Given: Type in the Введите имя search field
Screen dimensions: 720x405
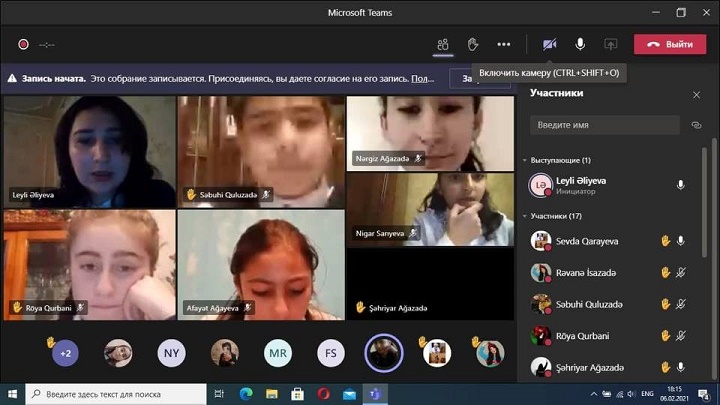Looking at the screenshot, I should click(x=605, y=125).
